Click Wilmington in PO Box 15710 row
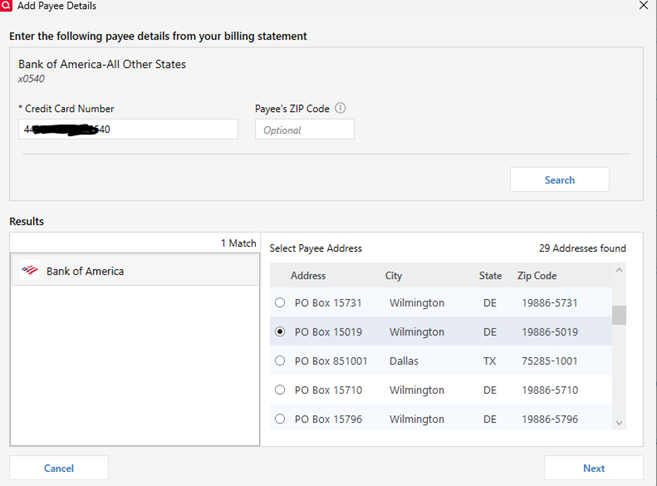657x486 pixels. click(x=416, y=390)
